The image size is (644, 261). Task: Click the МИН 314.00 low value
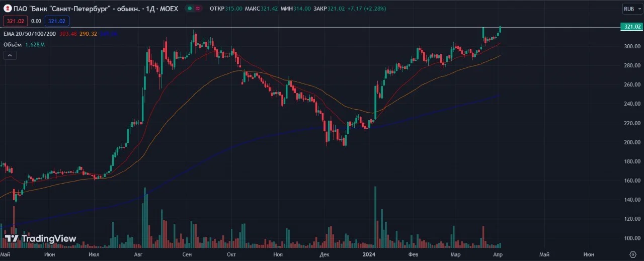tap(295, 9)
